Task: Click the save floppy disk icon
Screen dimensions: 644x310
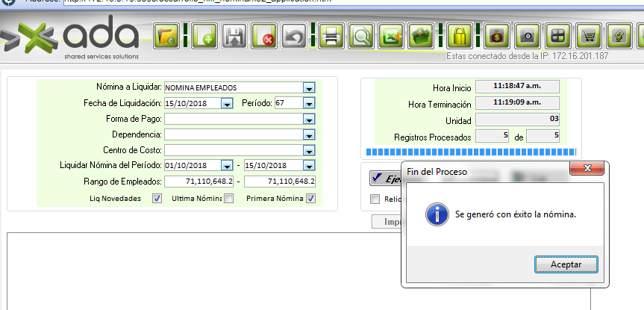Action: click(234, 36)
